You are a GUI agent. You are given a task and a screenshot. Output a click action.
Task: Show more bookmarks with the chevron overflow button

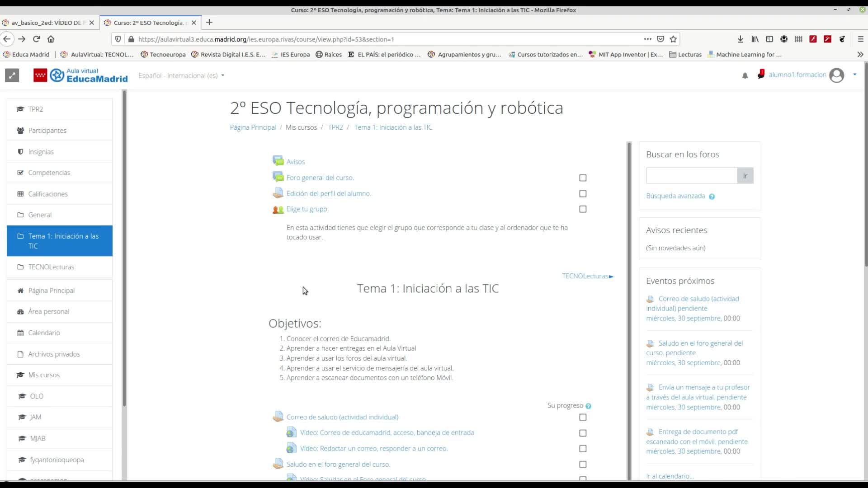860,54
